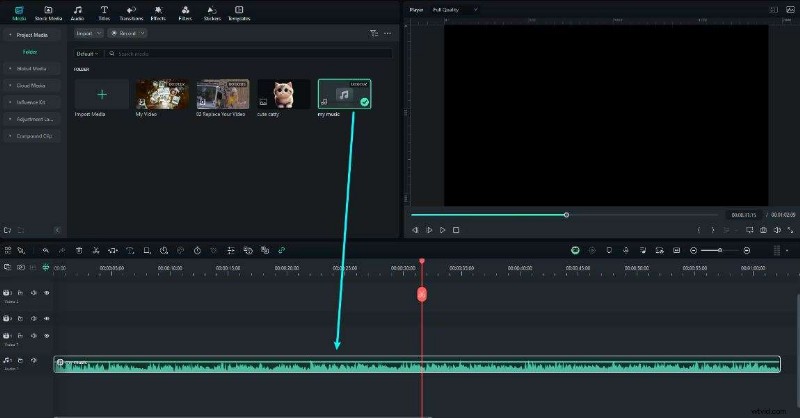
Task: Select the My Video thumbnail
Action: click(162, 94)
